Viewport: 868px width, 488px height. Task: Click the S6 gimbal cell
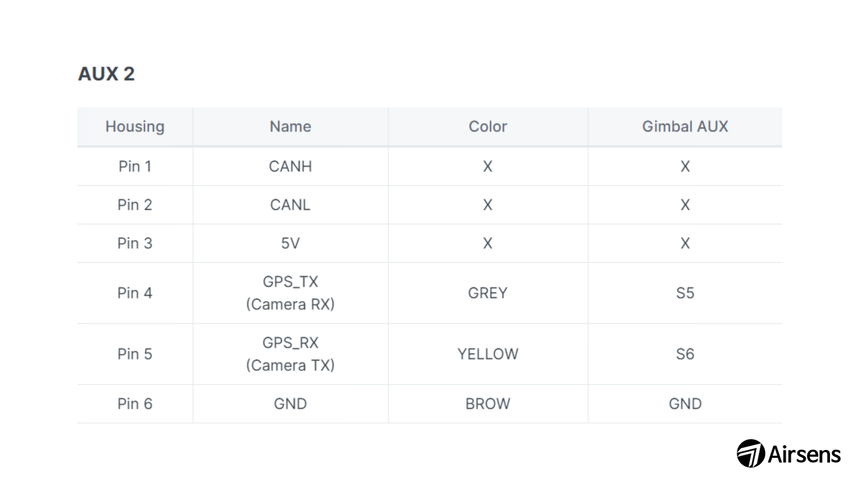[685, 354]
